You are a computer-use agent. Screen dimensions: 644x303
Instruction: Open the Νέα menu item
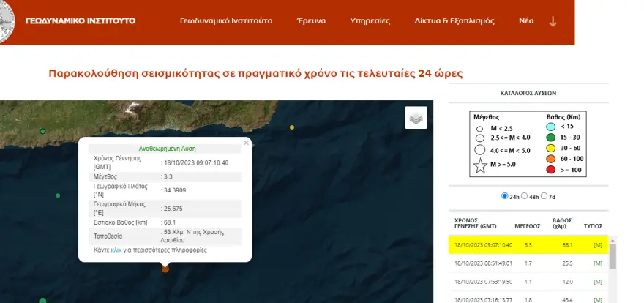click(x=526, y=21)
